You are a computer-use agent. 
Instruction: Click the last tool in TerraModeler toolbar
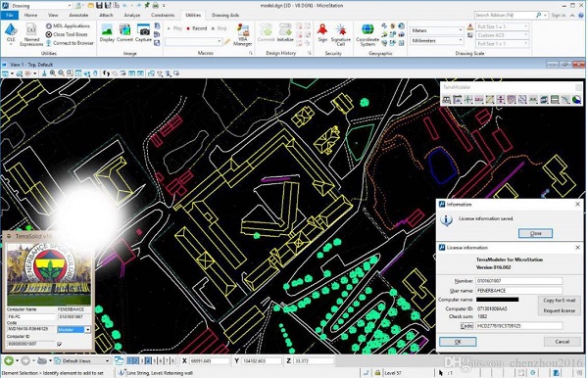[x=576, y=100]
